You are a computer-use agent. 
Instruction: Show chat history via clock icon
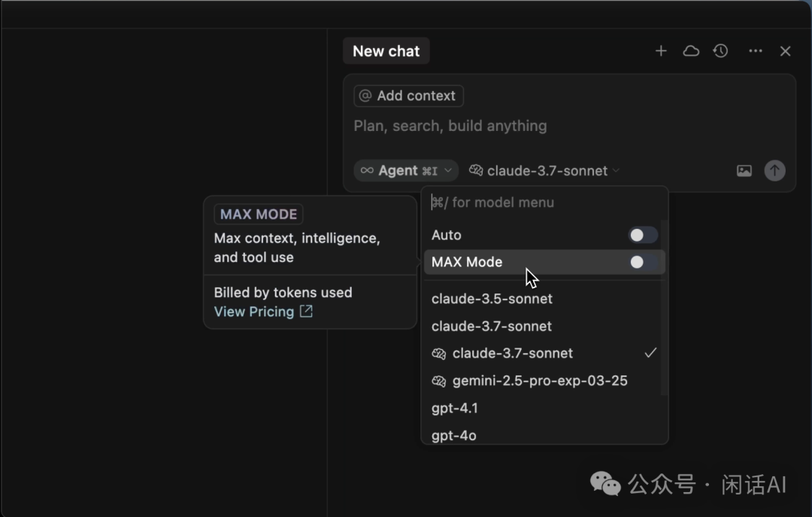tap(720, 51)
